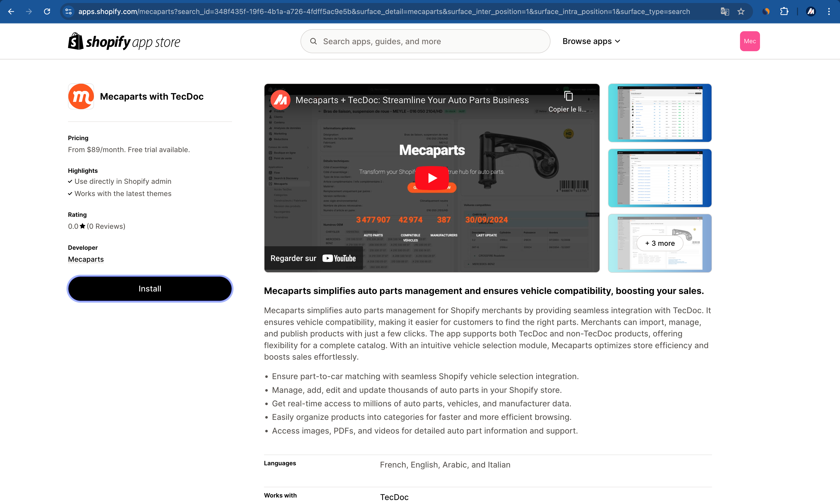Play the Mecaparts YouTube video
The image size is (840, 504).
[x=432, y=178]
